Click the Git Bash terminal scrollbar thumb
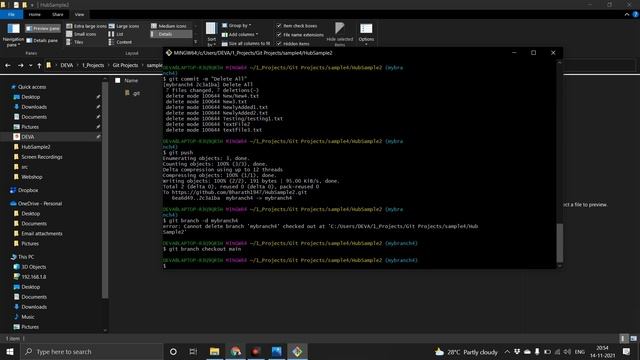The width and height of the screenshot is (640, 360). [x=560, y=243]
